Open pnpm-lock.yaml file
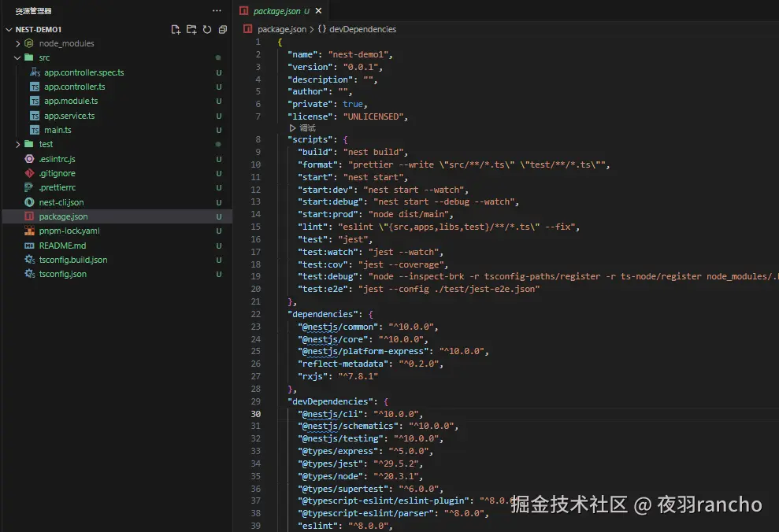Image resolution: width=779 pixels, height=532 pixels. point(69,231)
